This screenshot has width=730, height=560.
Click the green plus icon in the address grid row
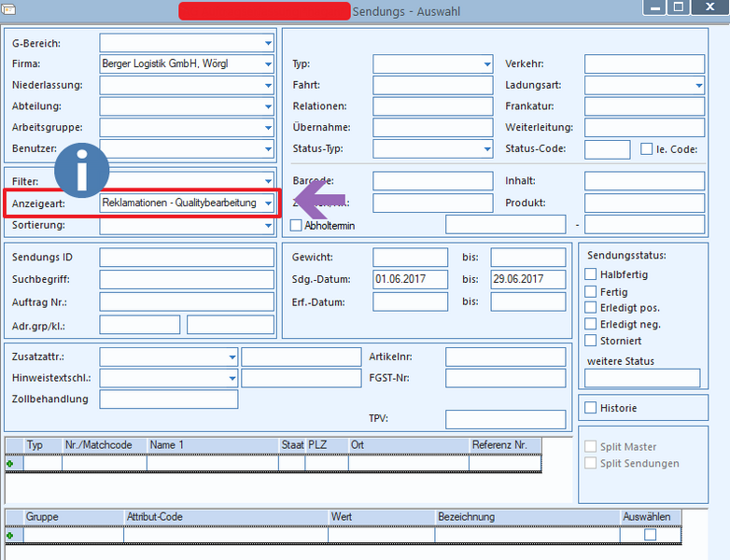(9, 463)
